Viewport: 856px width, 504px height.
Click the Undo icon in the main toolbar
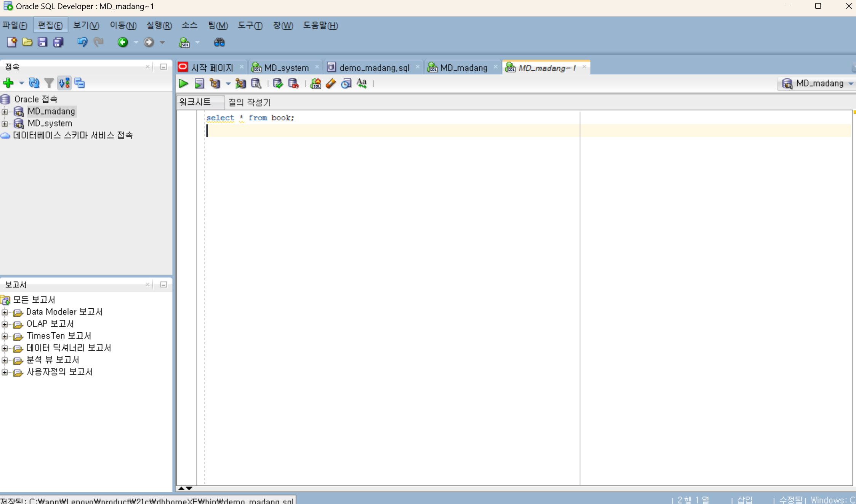[82, 42]
